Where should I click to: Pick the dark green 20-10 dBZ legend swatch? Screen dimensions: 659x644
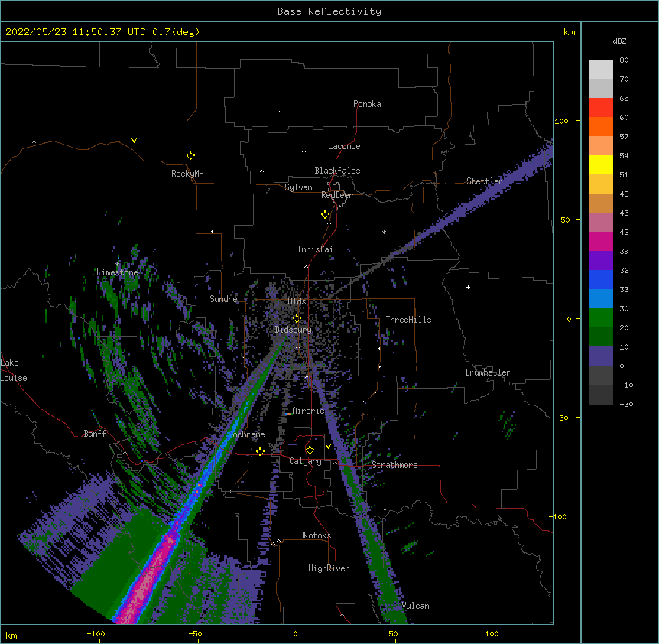click(601, 337)
